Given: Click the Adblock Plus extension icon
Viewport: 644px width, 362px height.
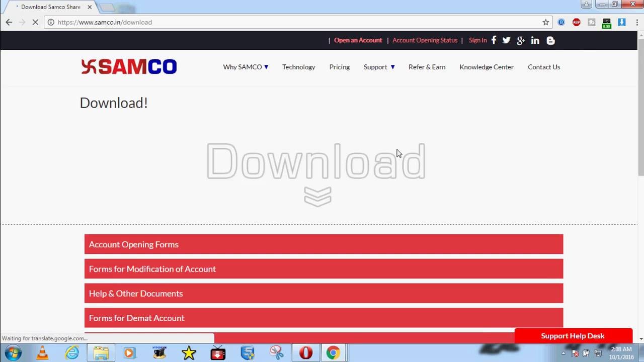Looking at the screenshot, I should click(577, 22).
